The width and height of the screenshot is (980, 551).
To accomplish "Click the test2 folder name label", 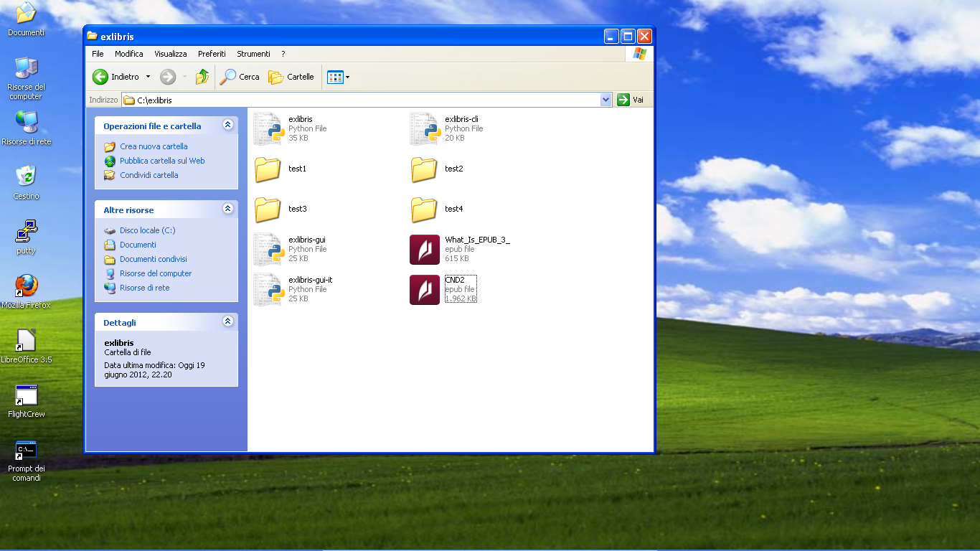I will 453,169.
